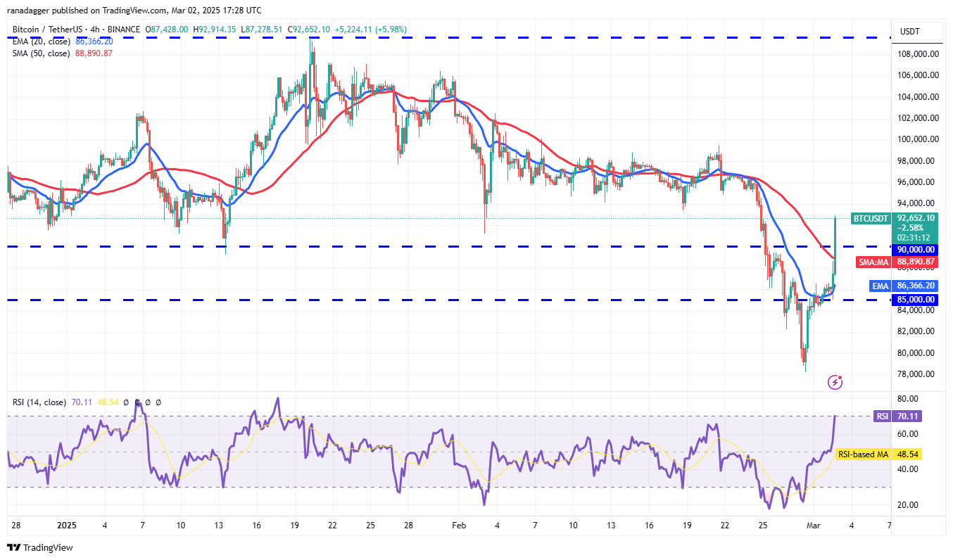Image resolution: width=953 pixels, height=560 pixels.
Task: Open the USDT currency selector
Action: pyautogui.click(x=907, y=31)
